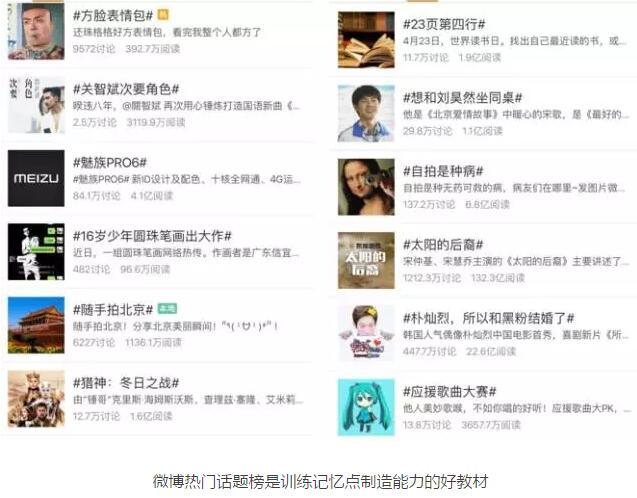Click the green badge beside #随手拍北京#
Screen dimensions: 637x498
(x=167, y=309)
